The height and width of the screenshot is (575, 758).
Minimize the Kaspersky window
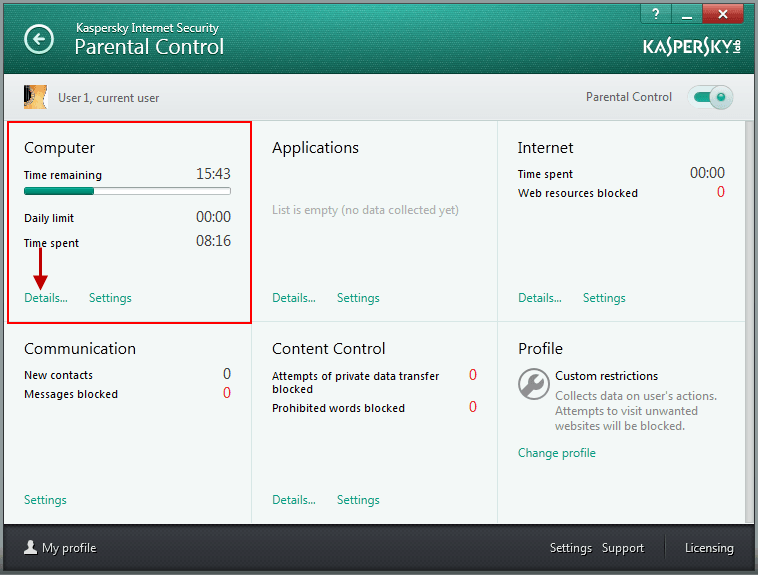[x=686, y=14]
